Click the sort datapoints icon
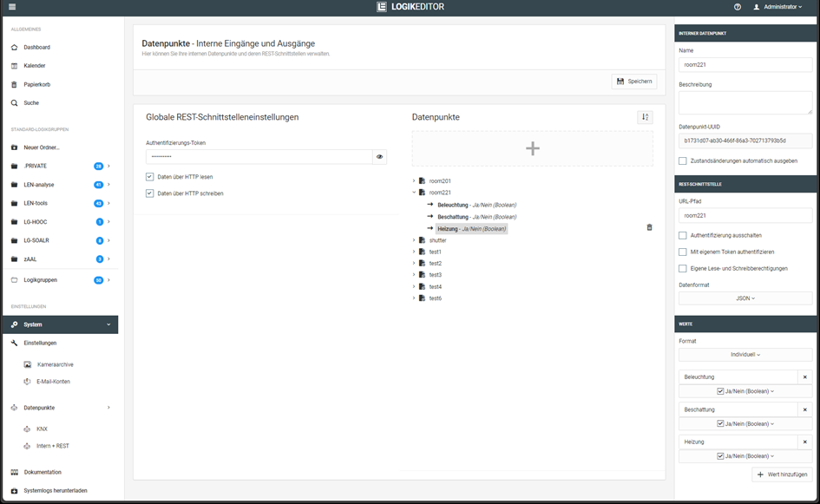Screen dimensions: 820x504 645,117
